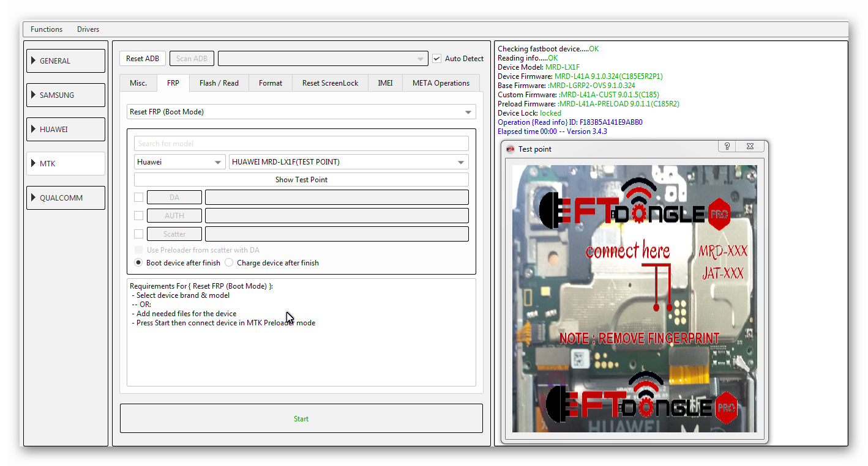Click the DA file path field
Viewport: 868px width, 466px height.
click(x=337, y=198)
